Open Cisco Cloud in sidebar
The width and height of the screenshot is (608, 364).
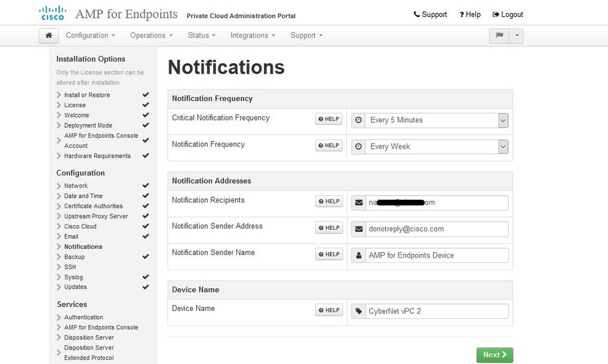pos(80,226)
